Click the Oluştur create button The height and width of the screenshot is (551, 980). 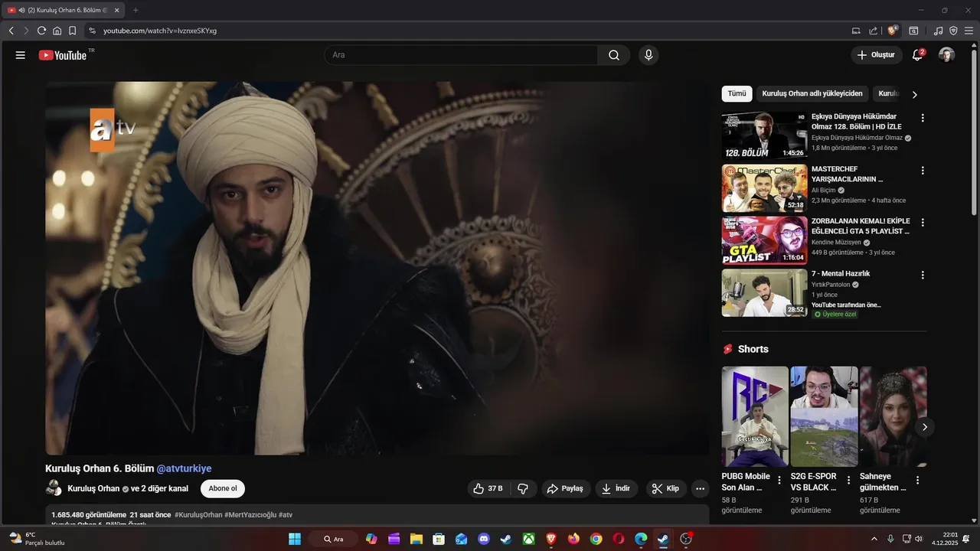tap(876, 55)
